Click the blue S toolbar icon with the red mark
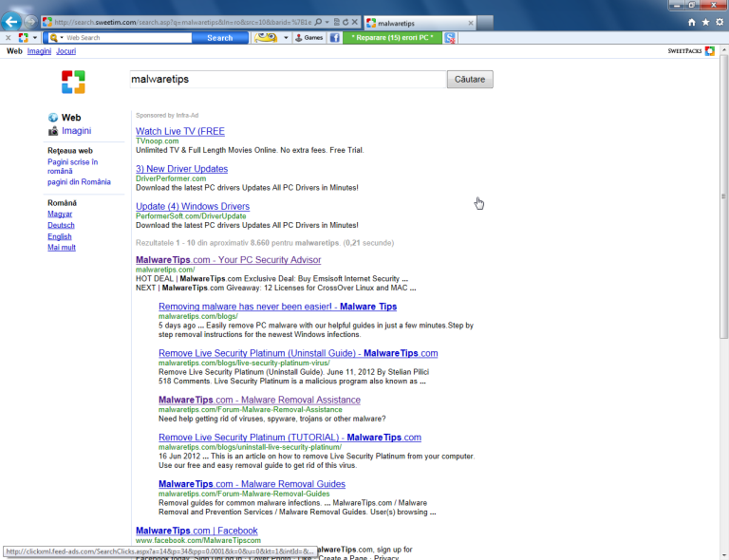Screen dimensions: 729x560 [x=450, y=38]
